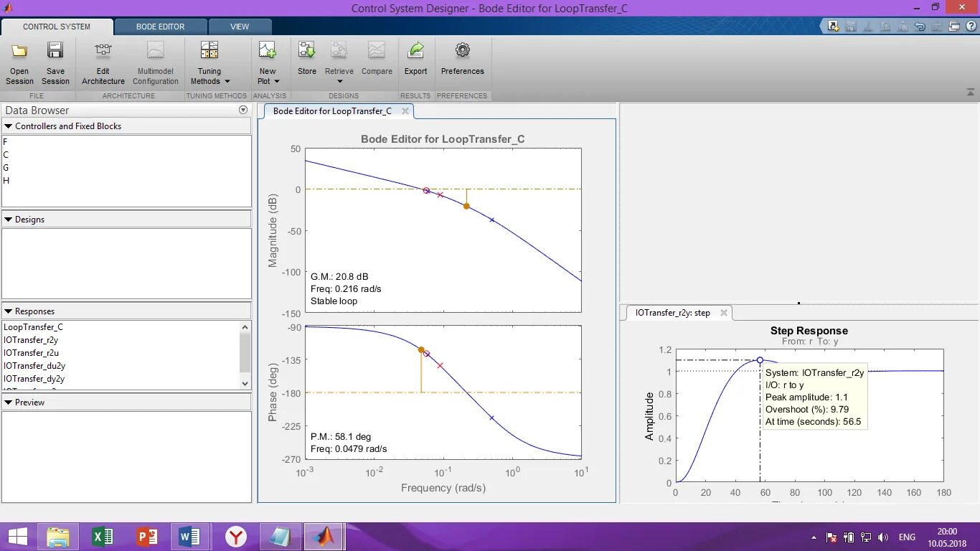Collapse the toolstrip ribbon arrow
This screenshot has height=551, width=980.
tap(971, 93)
